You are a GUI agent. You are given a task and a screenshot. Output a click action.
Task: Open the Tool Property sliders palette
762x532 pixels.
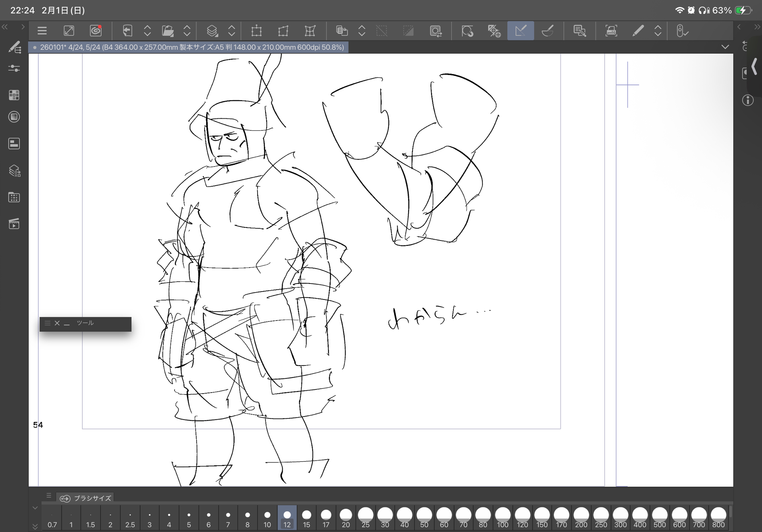(14, 68)
